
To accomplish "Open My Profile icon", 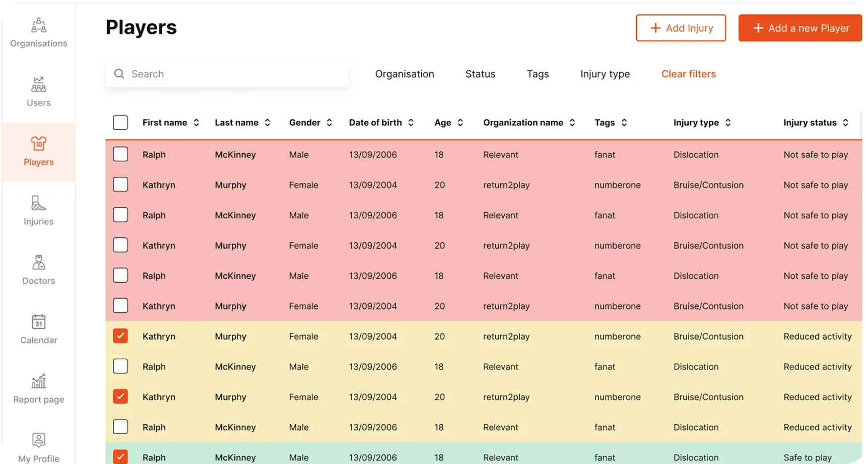I will (x=39, y=440).
